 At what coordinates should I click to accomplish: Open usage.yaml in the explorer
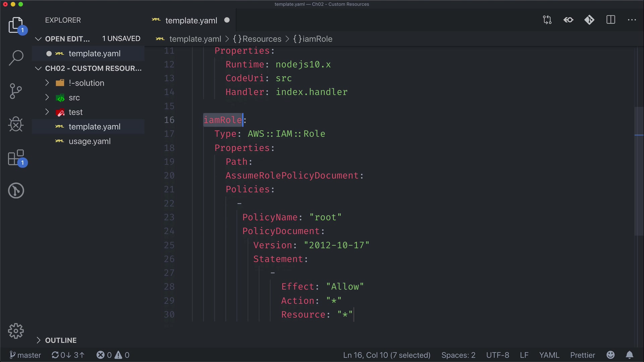tap(90, 141)
